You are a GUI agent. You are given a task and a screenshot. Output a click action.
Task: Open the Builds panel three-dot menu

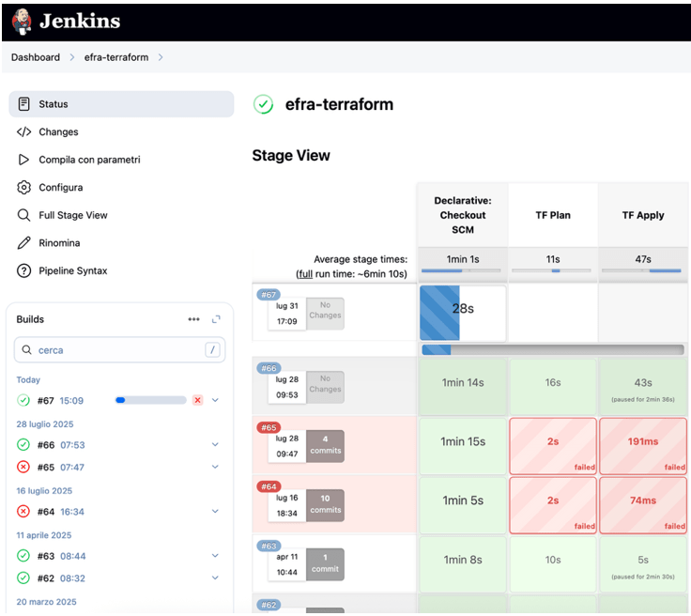tap(193, 319)
